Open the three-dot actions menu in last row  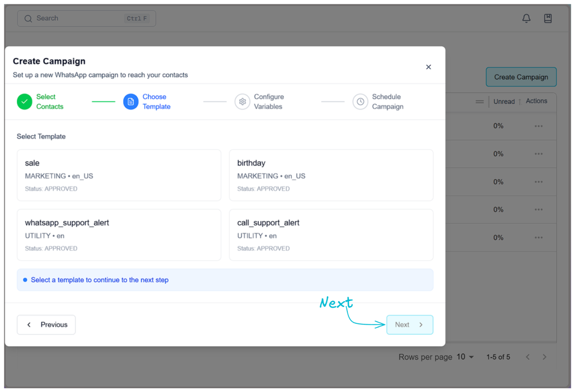[538, 237]
